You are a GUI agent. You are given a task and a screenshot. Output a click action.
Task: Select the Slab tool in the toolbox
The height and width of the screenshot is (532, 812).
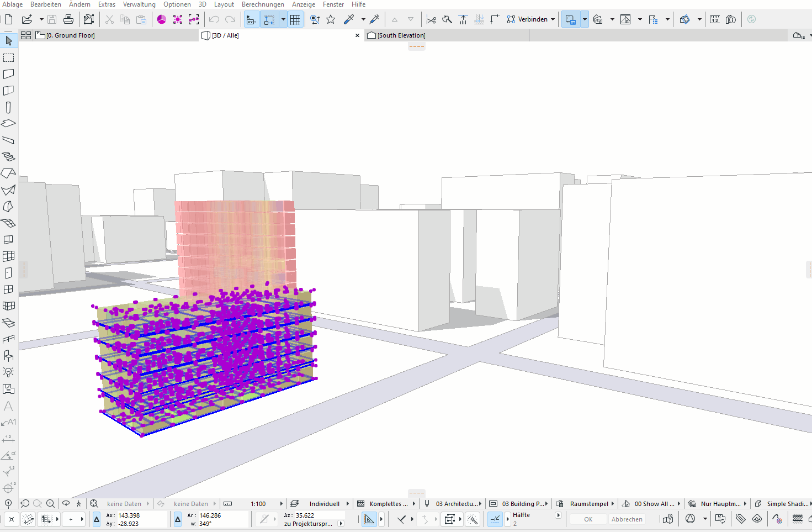coord(9,124)
